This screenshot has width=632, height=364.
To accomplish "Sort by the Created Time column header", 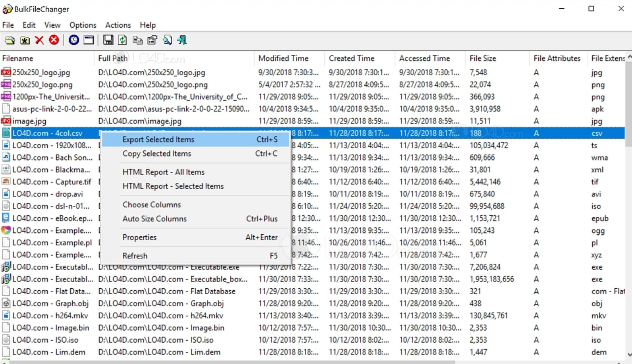I will point(360,58).
